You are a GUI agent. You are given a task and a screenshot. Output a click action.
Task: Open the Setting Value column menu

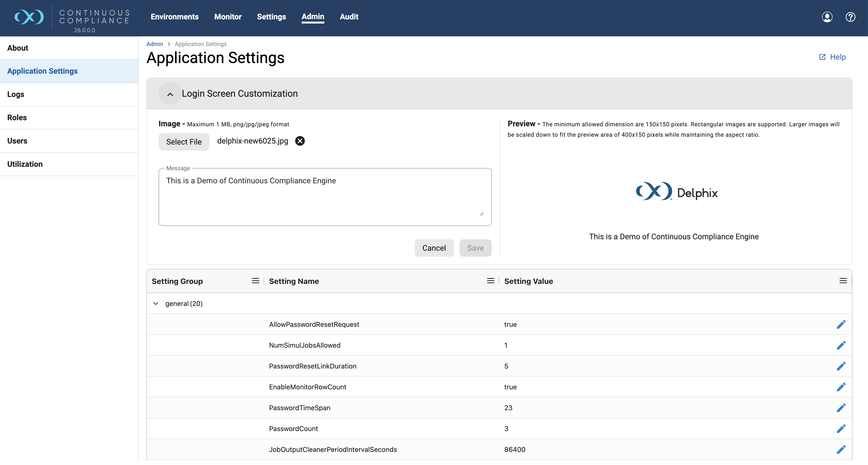[843, 281]
